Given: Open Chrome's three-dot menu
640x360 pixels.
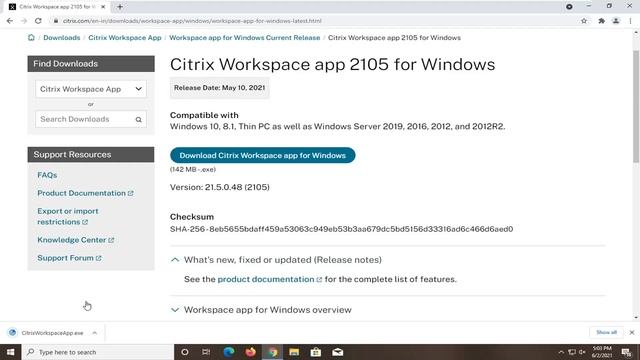Looking at the screenshot, I should pyautogui.click(x=631, y=21).
